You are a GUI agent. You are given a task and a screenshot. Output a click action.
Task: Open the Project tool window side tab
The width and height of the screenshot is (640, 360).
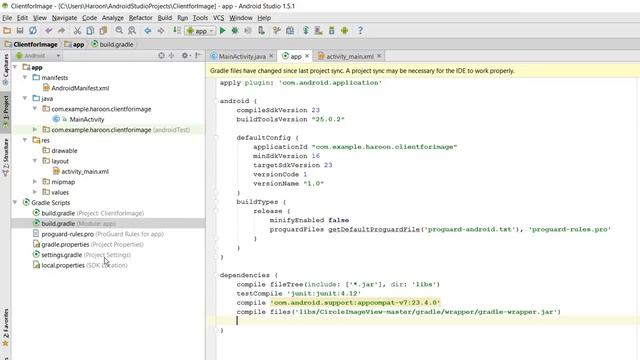(5, 112)
